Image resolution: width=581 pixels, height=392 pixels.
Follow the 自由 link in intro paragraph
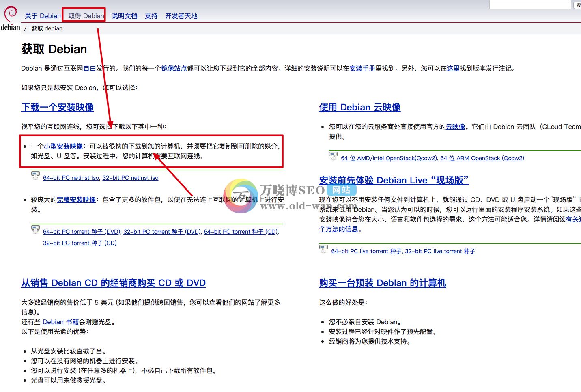point(90,68)
